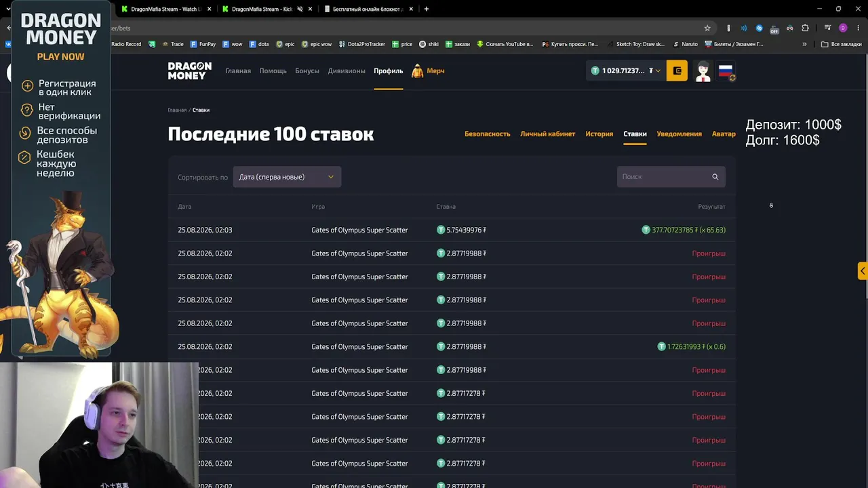The image size is (868, 488).
Task: Open the Chrome extensions puzzle menu
Action: (x=805, y=28)
